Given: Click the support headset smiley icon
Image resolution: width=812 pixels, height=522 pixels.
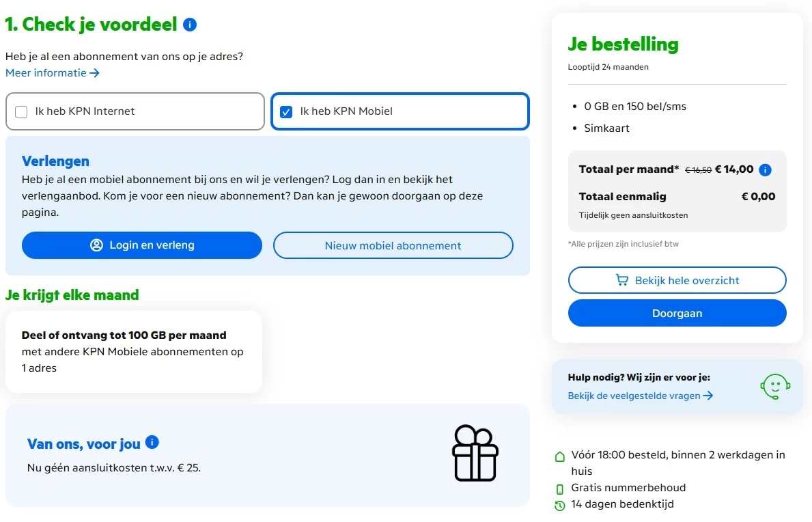Looking at the screenshot, I should tap(775, 387).
